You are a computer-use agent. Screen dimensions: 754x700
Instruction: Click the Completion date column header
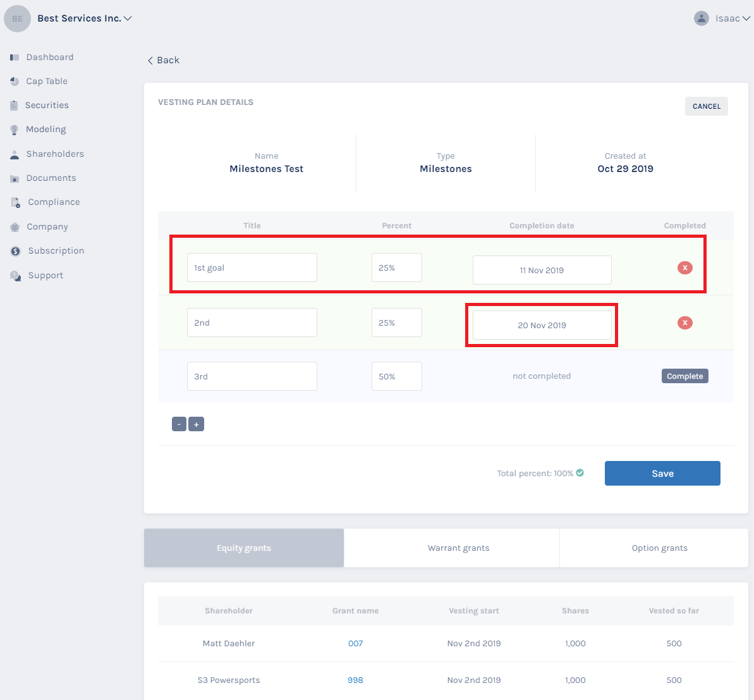[542, 226]
